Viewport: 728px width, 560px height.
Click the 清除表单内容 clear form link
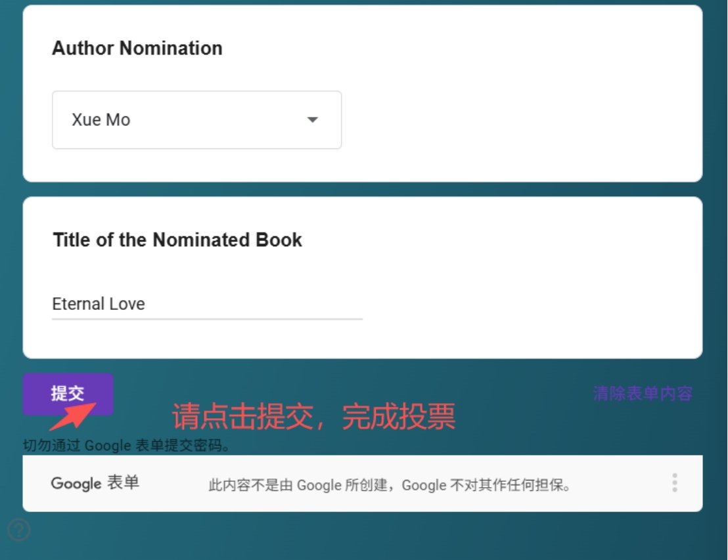click(642, 393)
